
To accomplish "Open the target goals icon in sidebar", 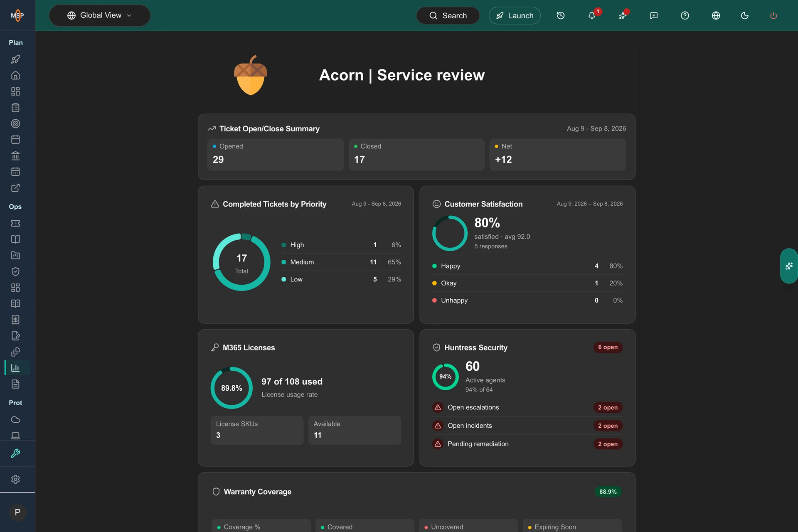I will click(x=15, y=123).
